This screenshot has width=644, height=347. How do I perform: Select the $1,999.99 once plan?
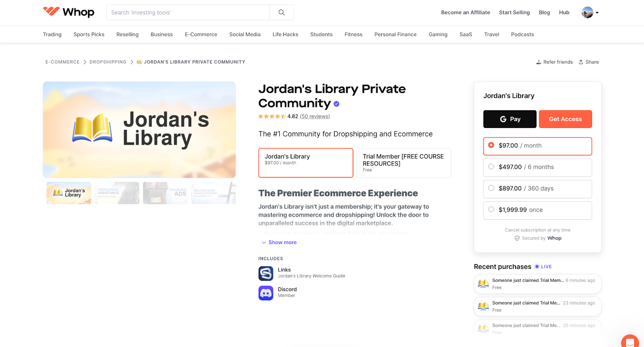click(537, 210)
